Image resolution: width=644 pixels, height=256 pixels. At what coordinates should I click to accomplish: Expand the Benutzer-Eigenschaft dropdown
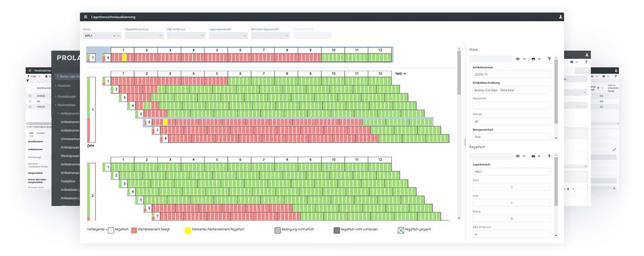click(x=270, y=36)
